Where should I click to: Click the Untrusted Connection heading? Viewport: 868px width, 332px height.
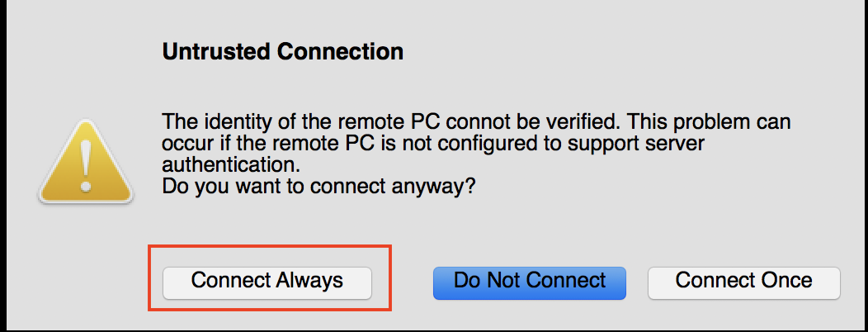tap(282, 52)
